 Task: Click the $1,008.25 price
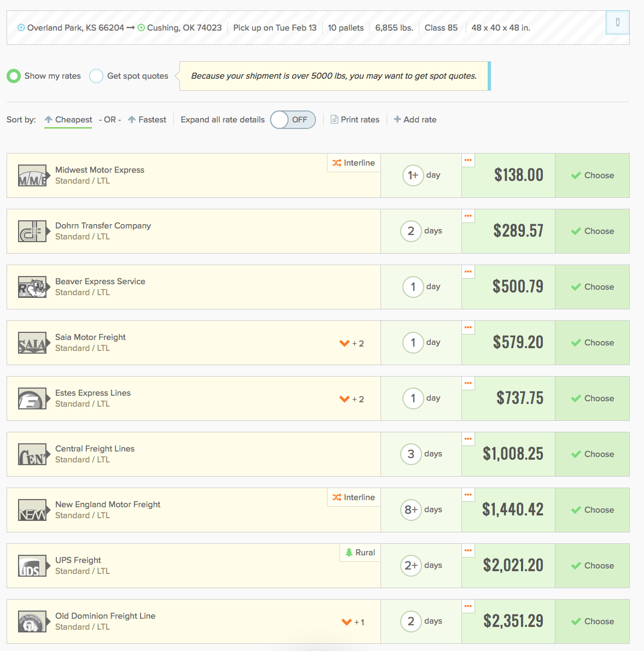pos(513,454)
